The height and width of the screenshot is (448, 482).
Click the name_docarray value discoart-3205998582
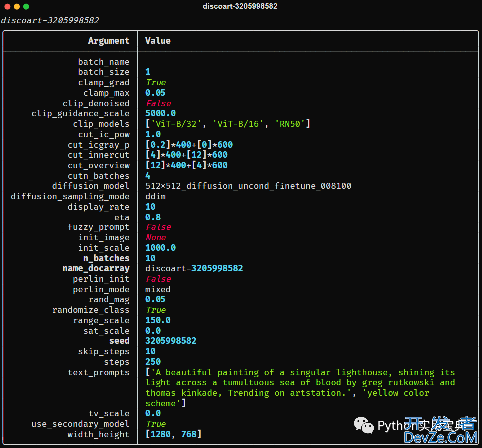pos(194,268)
